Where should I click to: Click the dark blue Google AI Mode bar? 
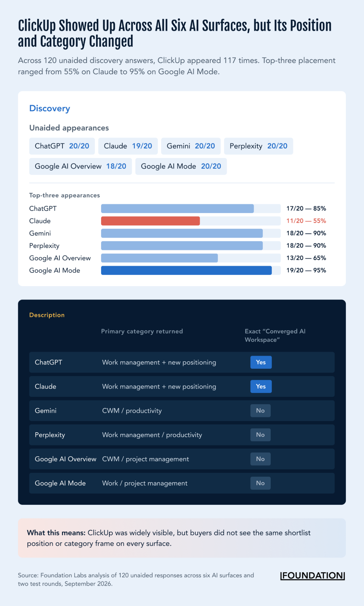[x=186, y=270]
